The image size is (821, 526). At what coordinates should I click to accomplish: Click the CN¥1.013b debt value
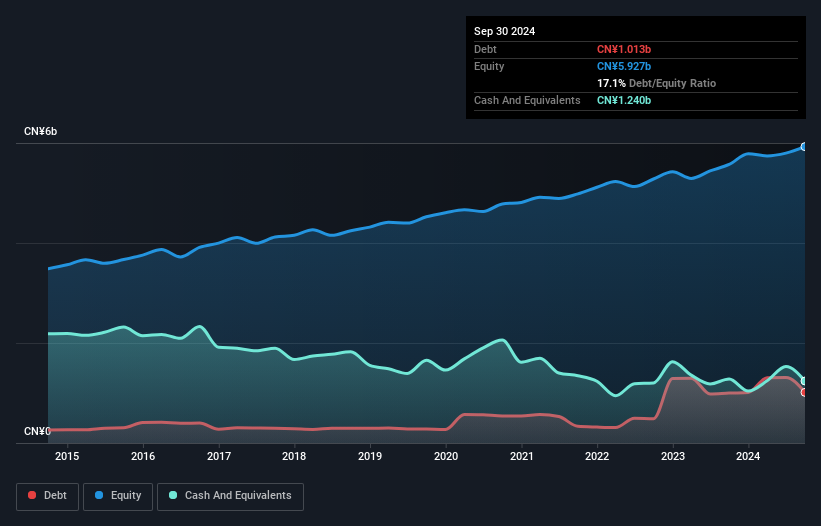coord(625,49)
